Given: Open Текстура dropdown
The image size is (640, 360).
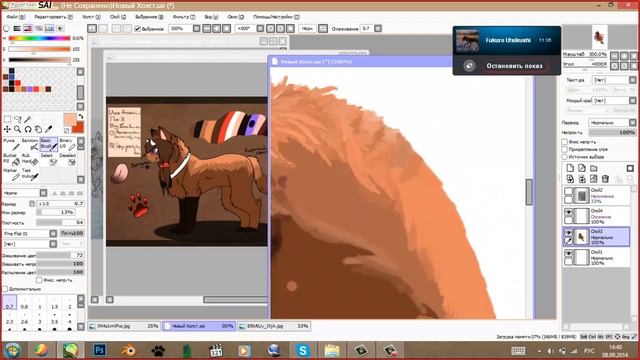Looking at the screenshot, I should (614, 80).
